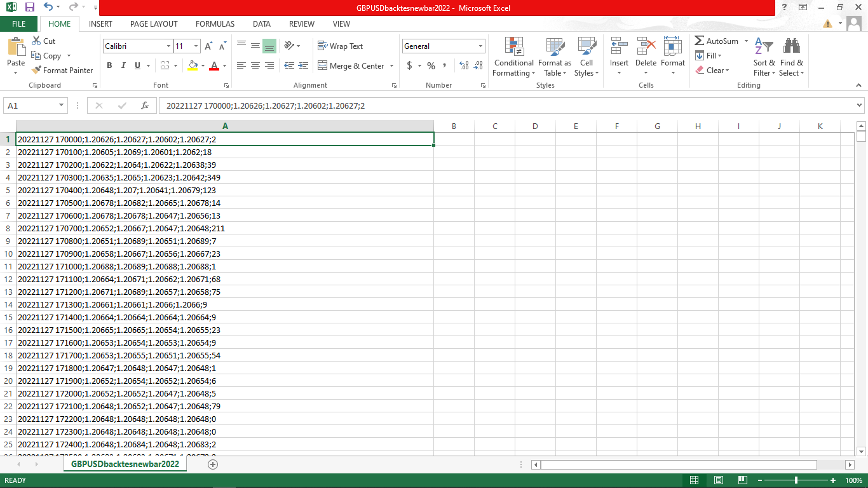868x488 pixels.
Task: Select the Italic formatting icon
Action: tap(123, 65)
